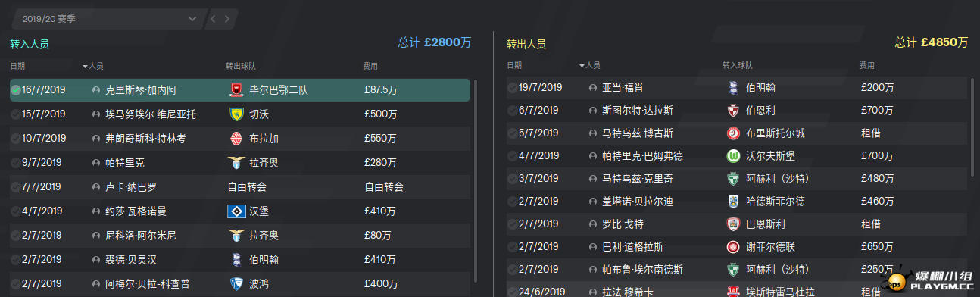Open player 卢卡·纳巴罗 profile
Image resolution: width=980 pixels, height=297 pixels.
tap(131, 186)
